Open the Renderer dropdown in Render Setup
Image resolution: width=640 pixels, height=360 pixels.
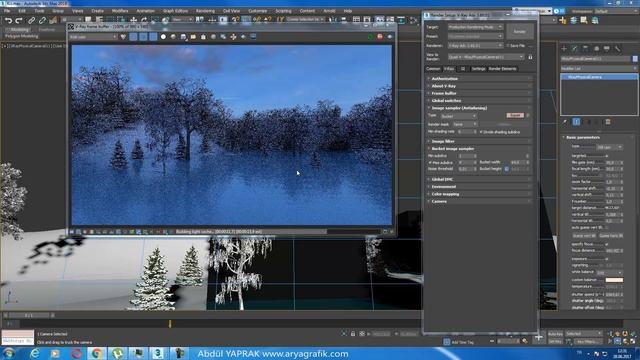tap(476, 46)
